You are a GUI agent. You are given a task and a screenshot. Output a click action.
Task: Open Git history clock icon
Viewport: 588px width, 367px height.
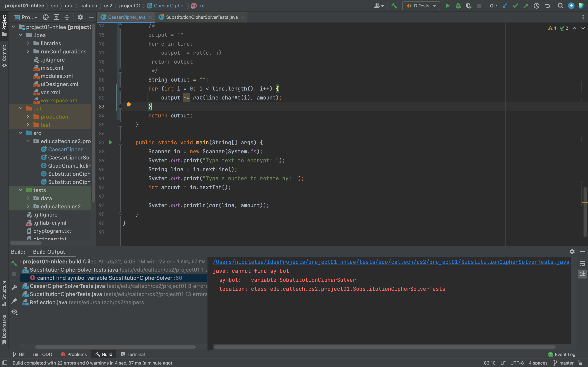click(536, 6)
